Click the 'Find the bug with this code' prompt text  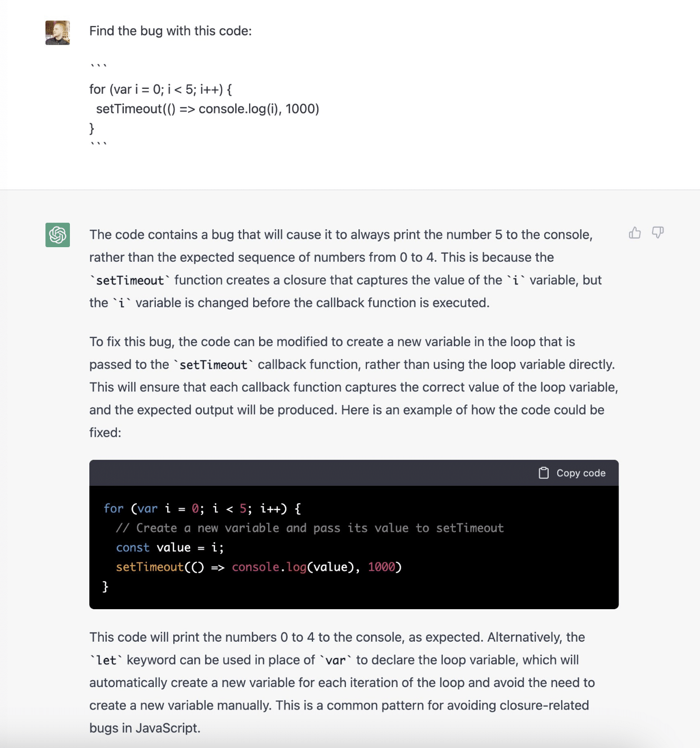pyautogui.click(x=170, y=31)
